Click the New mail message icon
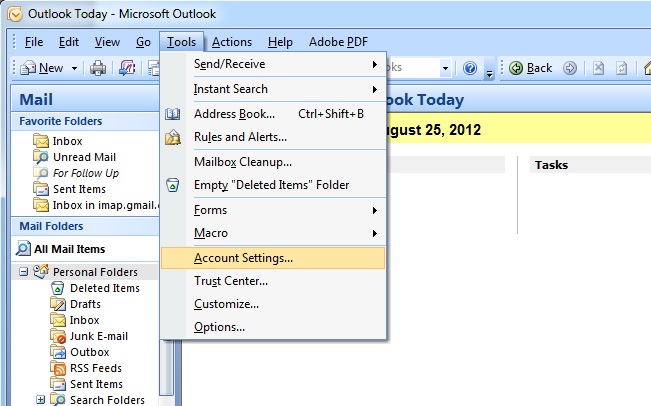The height and width of the screenshot is (406, 651). click(x=28, y=68)
